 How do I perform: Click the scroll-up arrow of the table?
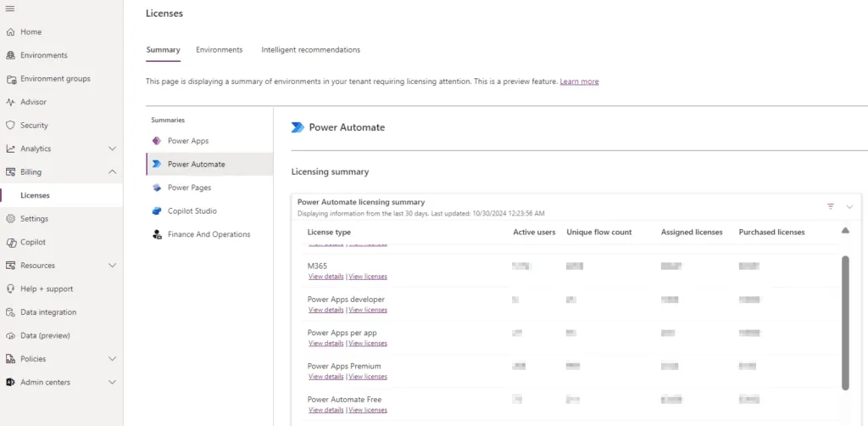coord(845,231)
